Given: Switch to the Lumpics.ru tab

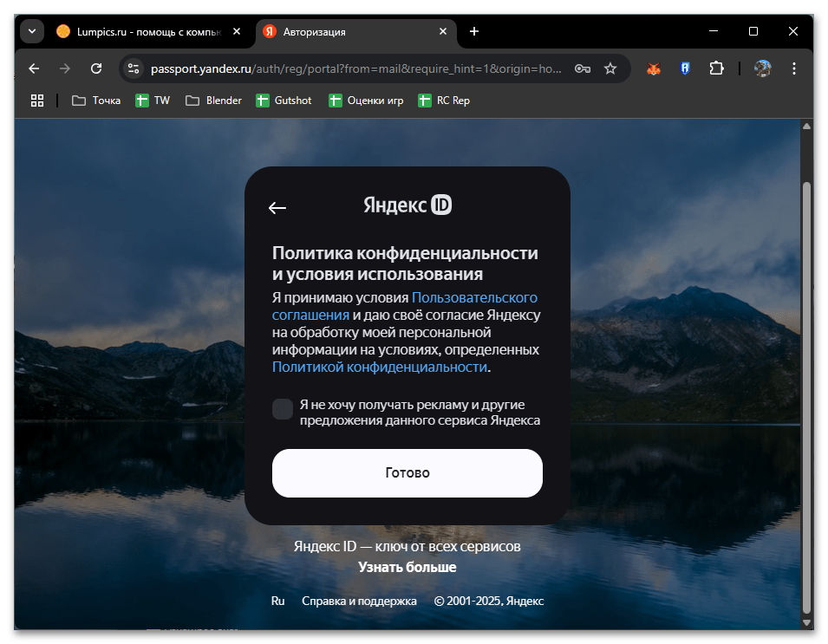Looking at the screenshot, I should (x=148, y=32).
